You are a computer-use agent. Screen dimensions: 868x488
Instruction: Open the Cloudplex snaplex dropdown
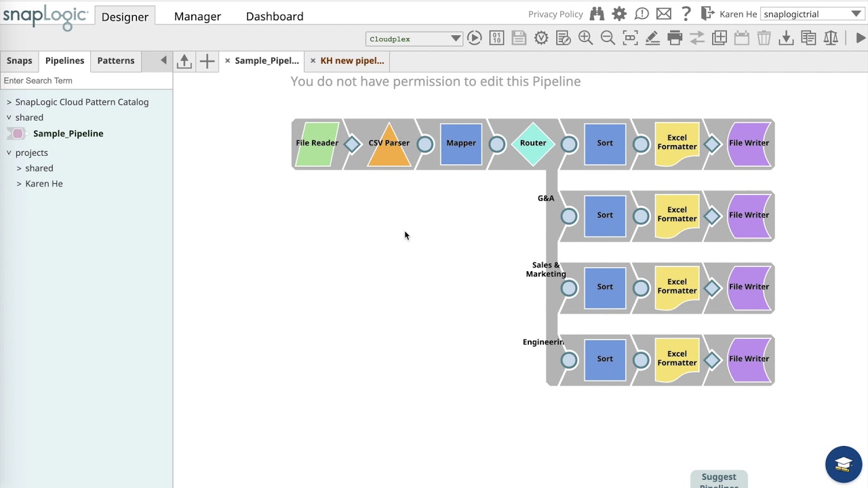click(x=414, y=39)
